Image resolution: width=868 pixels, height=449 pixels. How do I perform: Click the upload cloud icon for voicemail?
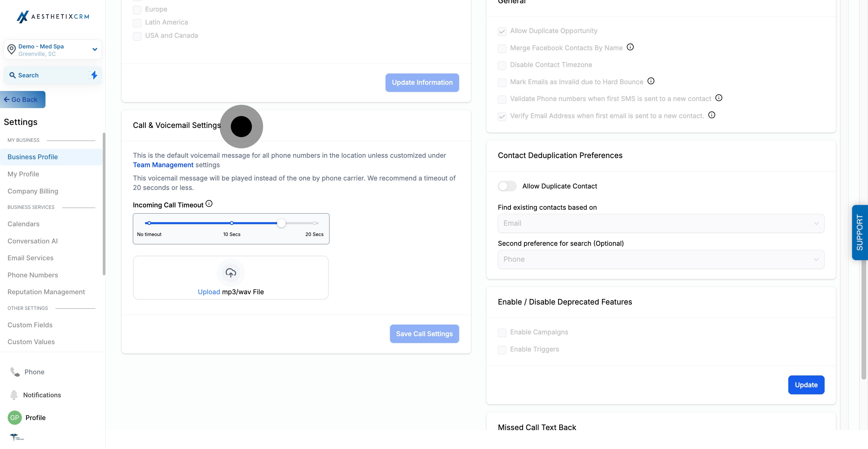(x=231, y=273)
